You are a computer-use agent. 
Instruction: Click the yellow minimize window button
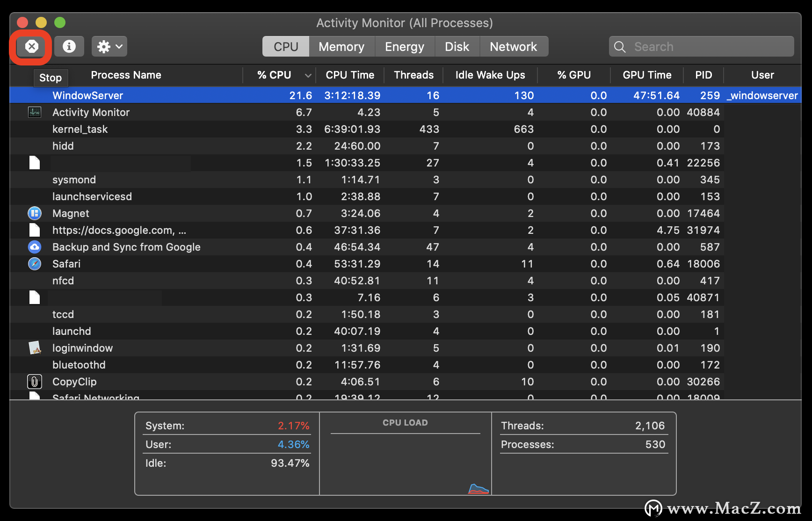pyautogui.click(x=41, y=22)
